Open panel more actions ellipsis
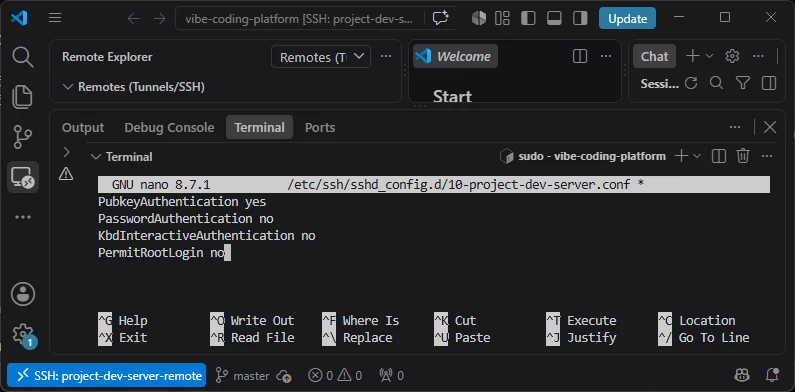The width and height of the screenshot is (795, 392). point(735,127)
